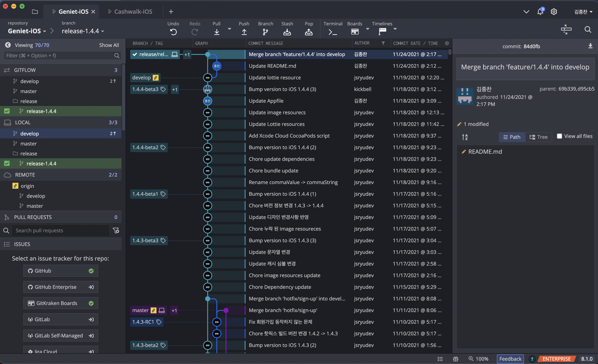
Task: Push changes using the Push icon
Action: (x=244, y=32)
